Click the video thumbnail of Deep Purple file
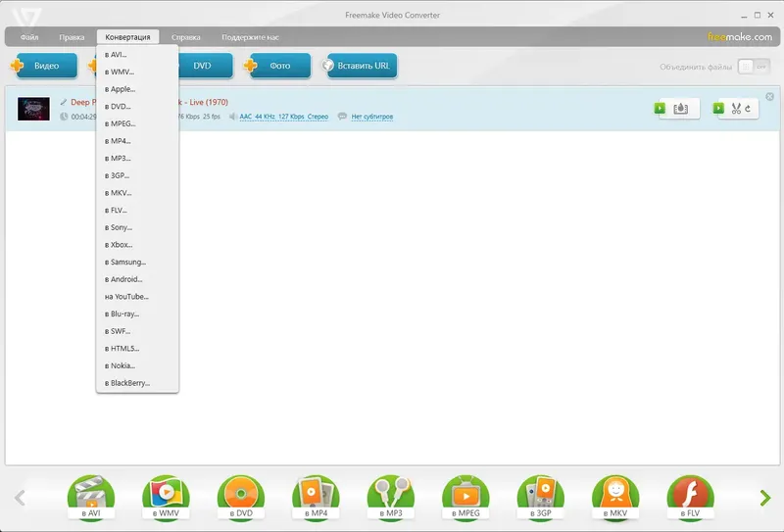 tap(33, 109)
